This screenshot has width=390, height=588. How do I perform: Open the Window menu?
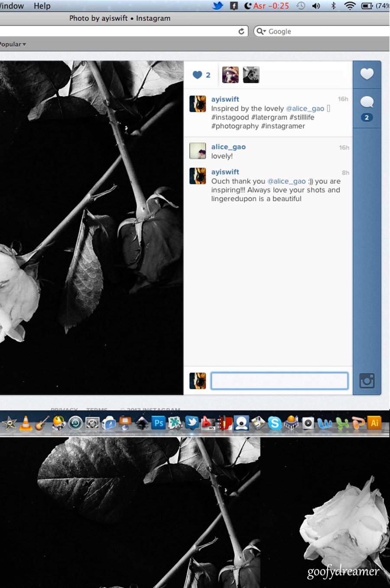coord(12,6)
